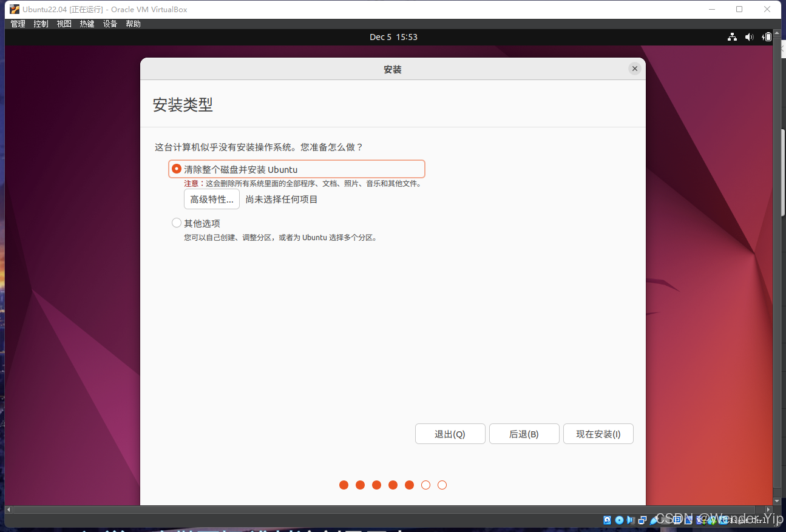
Task: Open the 设备 menu
Action: (x=110, y=24)
